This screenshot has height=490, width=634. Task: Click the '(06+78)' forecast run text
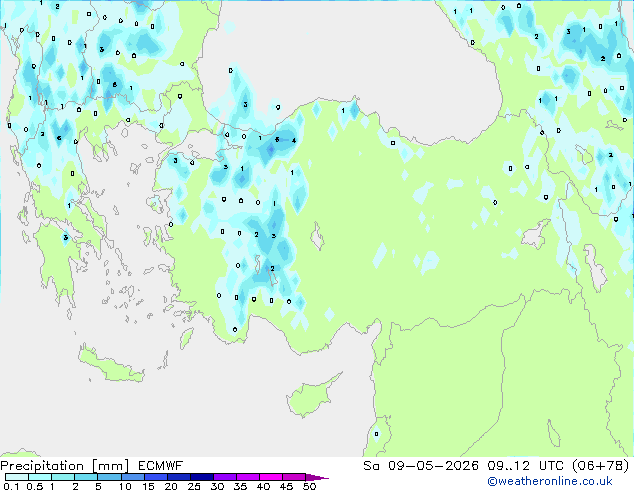600,466
